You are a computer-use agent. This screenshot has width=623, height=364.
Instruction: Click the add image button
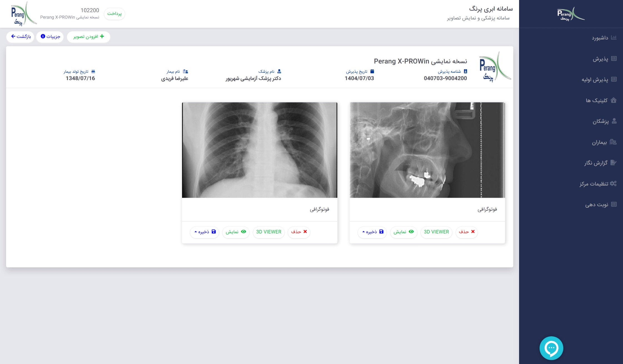88,37
